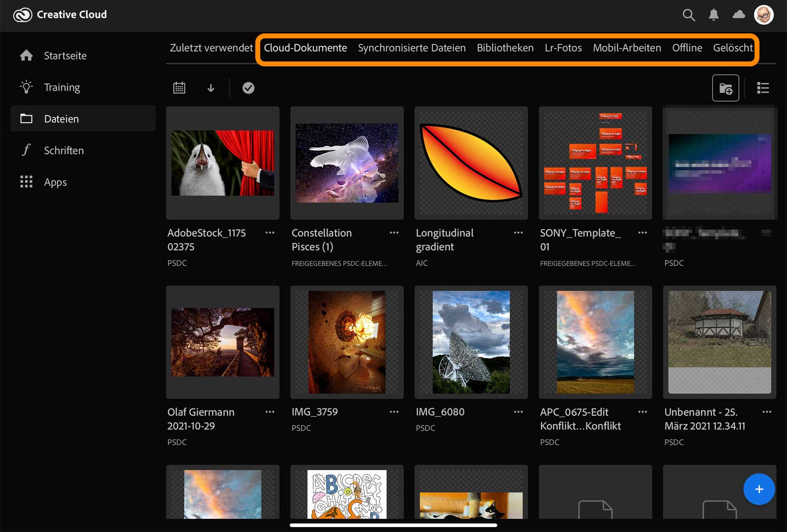Select the Gelöscht tab
The height and width of the screenshot is (532, 787).
[x=732, y=48]
